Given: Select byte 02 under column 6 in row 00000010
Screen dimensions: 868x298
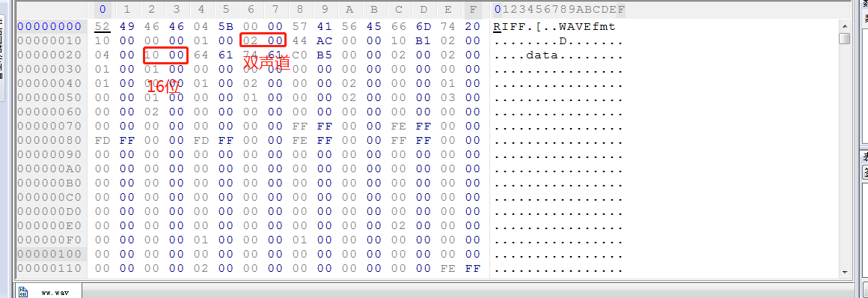Looking at the screenshot, I should [250, 40].
